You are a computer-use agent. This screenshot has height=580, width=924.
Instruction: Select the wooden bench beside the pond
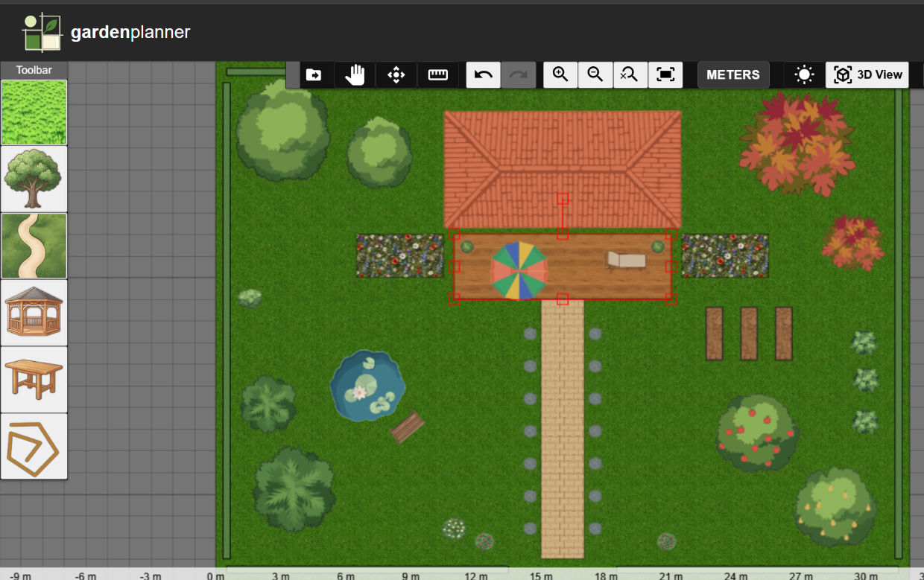(408, 427)
